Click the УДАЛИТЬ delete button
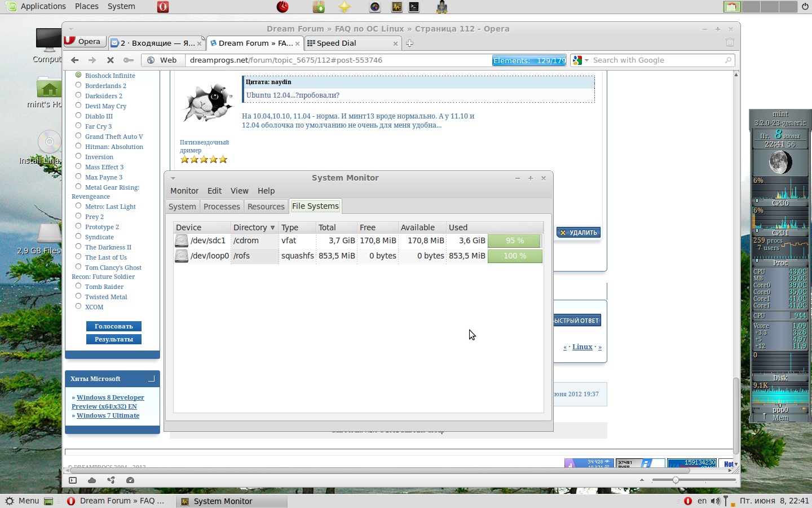812x508 pixels. [579, 233]
